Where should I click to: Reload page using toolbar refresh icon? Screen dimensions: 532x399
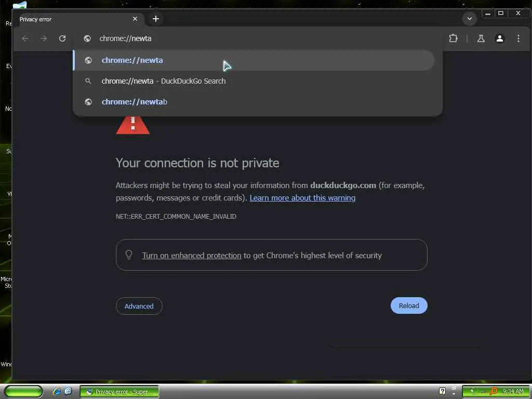tap(62, 38)
